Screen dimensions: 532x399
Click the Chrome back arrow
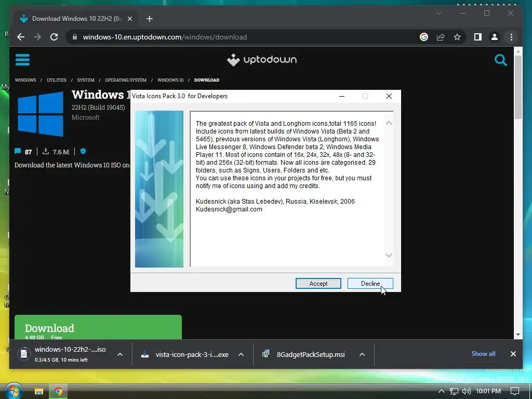(21, 37)
